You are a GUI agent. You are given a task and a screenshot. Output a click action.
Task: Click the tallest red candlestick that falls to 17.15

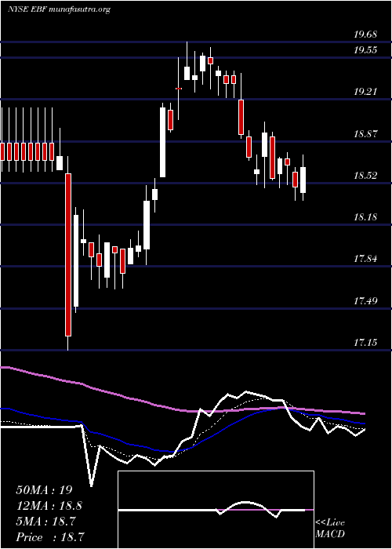coord(68,255)
